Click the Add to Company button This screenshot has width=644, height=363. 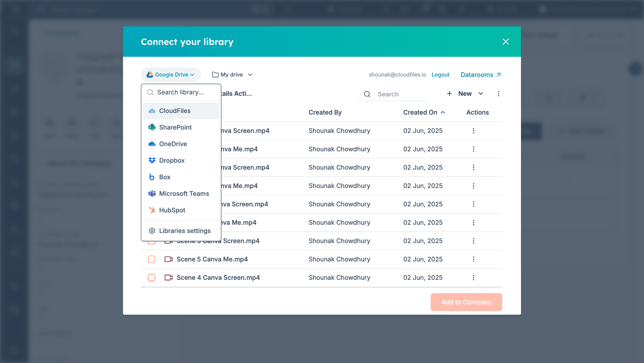(x=466, y=302)
